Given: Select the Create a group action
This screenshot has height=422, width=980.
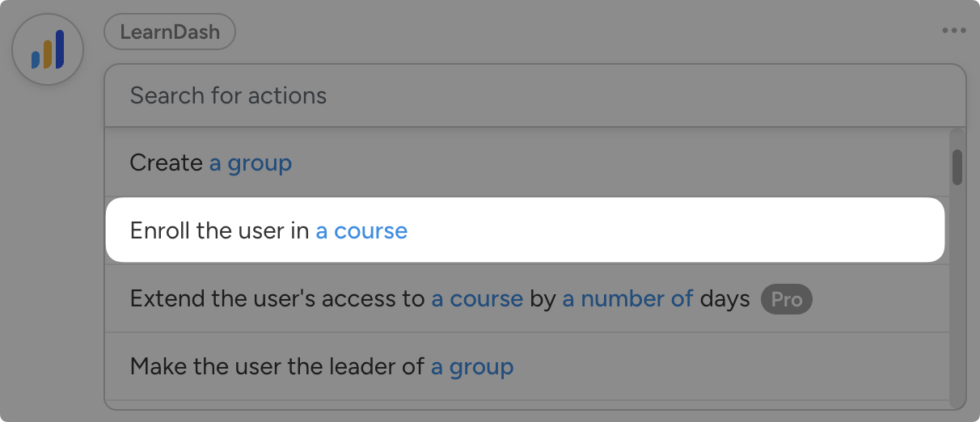Looking at the screenshot, I should pos(526,163).
